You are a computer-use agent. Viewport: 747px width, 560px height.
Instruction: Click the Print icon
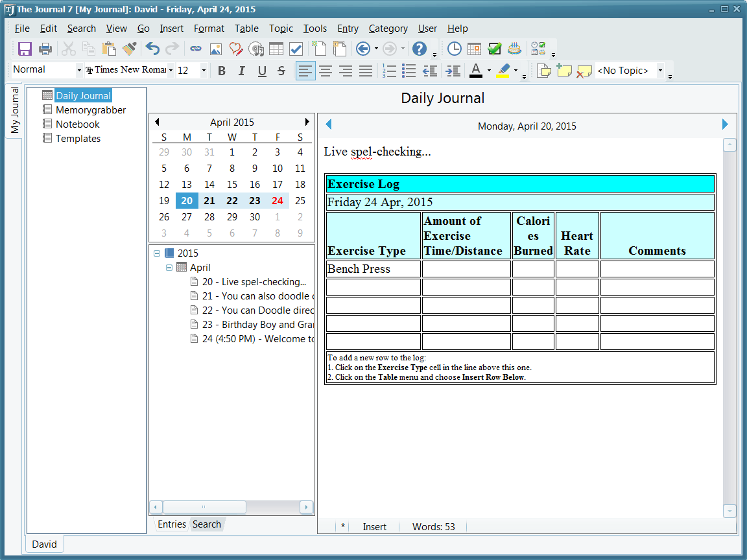click(45, 49)
